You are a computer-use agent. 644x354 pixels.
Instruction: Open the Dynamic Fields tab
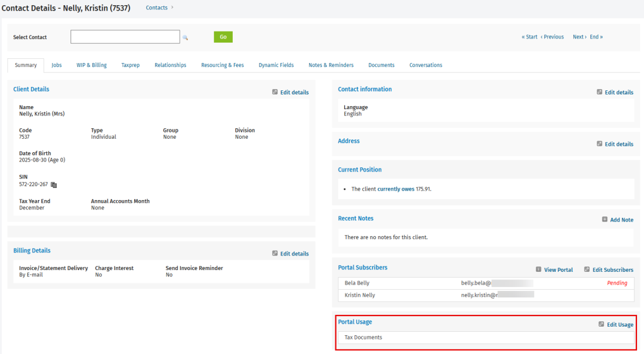point(276,65)
